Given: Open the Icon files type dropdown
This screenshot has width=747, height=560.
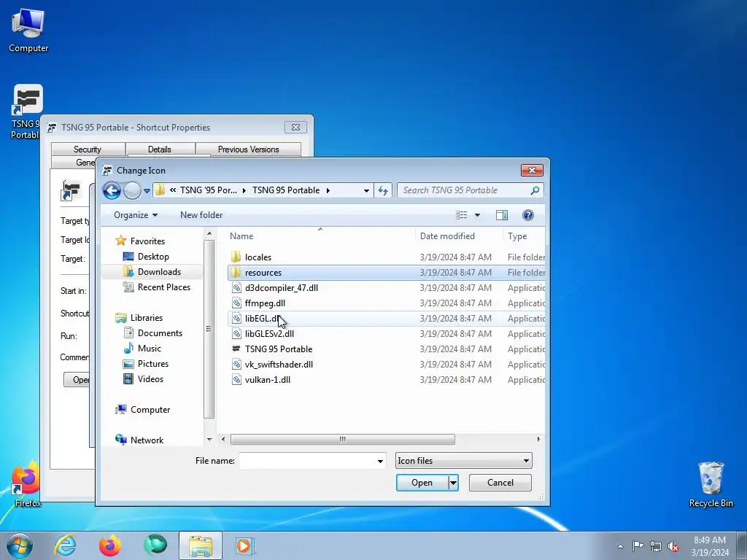Looking at the screenshot, I should [463, 461].
